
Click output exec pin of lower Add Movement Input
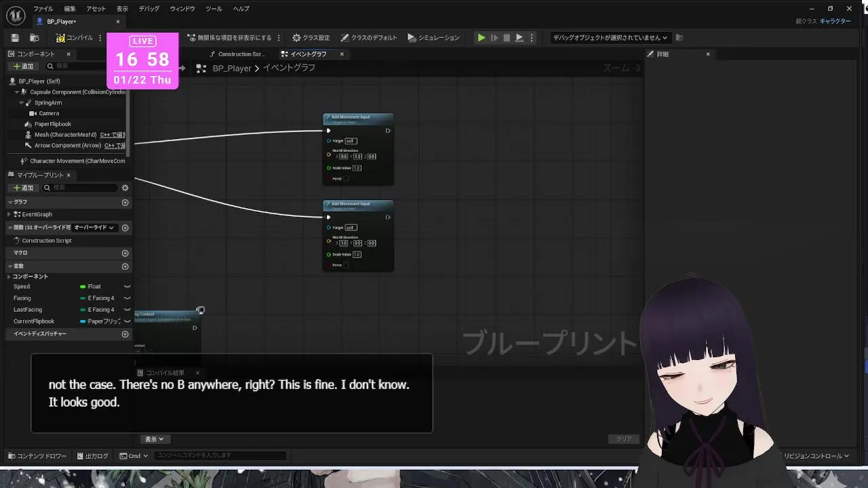tap(388, 218)
